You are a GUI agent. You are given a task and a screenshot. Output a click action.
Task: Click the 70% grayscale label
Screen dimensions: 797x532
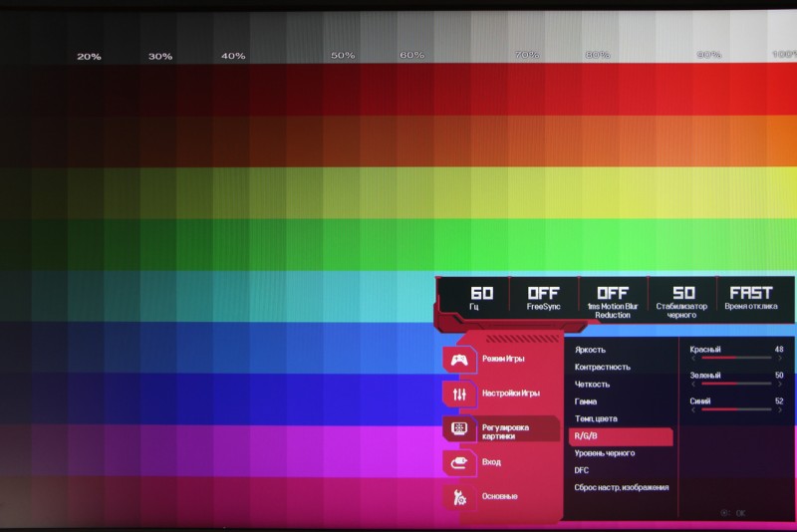pyautogui.click(x=527, y=55)
